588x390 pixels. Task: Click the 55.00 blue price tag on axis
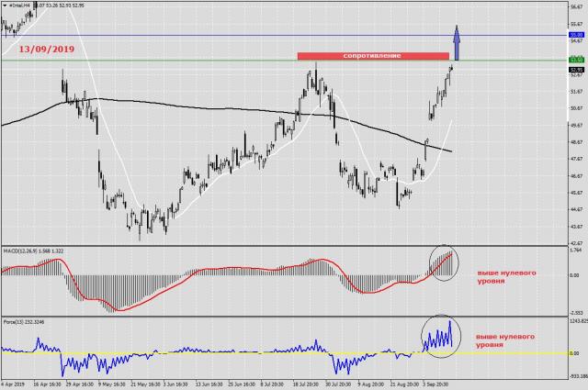577,35
